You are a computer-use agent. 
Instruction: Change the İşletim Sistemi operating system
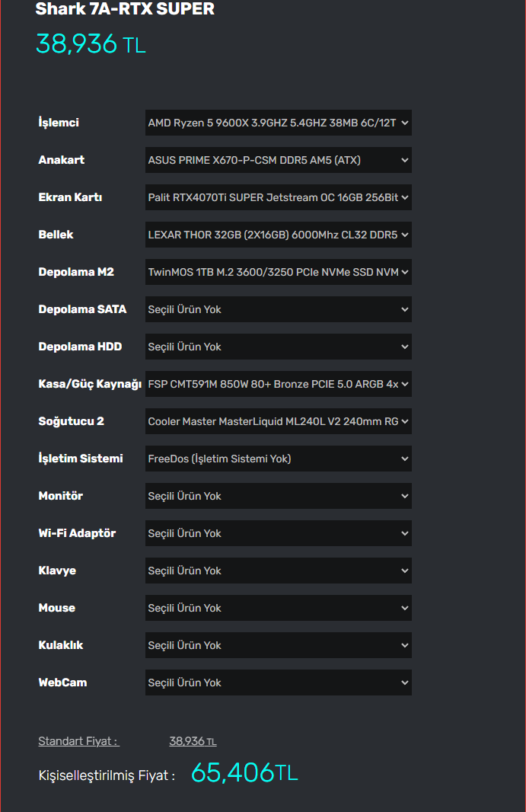(x=278, y=459)
